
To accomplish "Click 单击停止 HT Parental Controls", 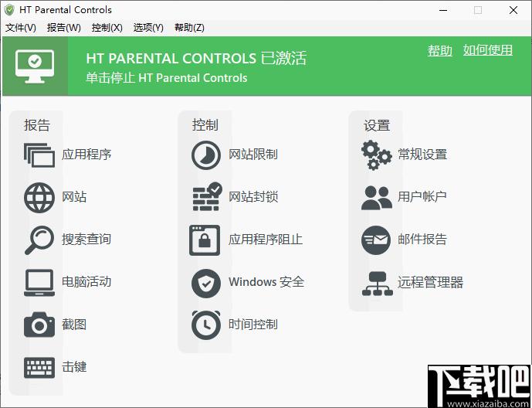I will tap(166, 78).
